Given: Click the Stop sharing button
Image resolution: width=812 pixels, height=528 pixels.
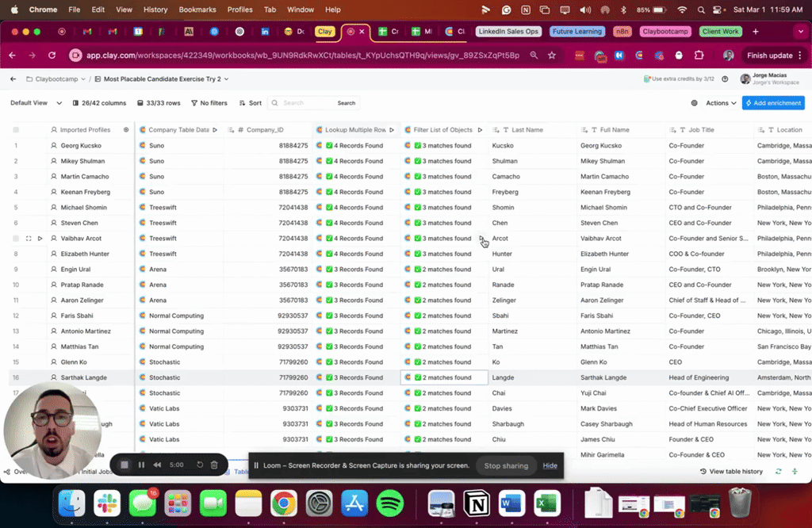Looking at the screenshot, I should click(x=506, y=465).
